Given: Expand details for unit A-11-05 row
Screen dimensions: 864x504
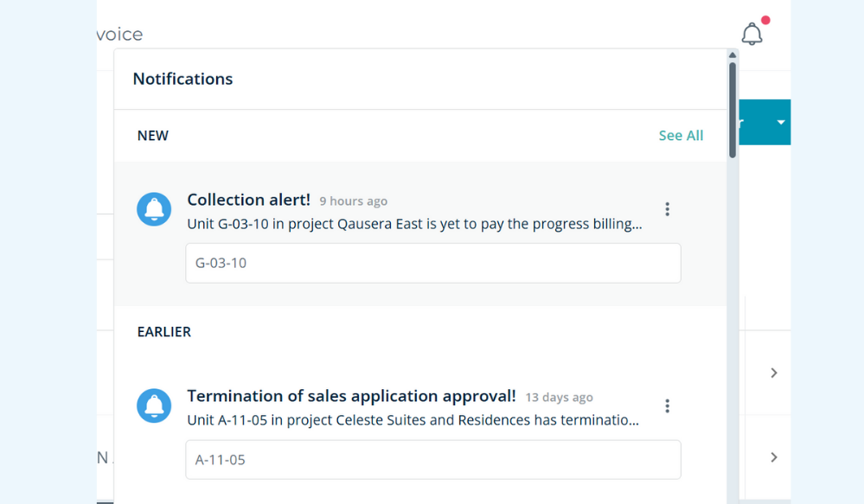Looking at the screenshot, I should pos(774,456).
